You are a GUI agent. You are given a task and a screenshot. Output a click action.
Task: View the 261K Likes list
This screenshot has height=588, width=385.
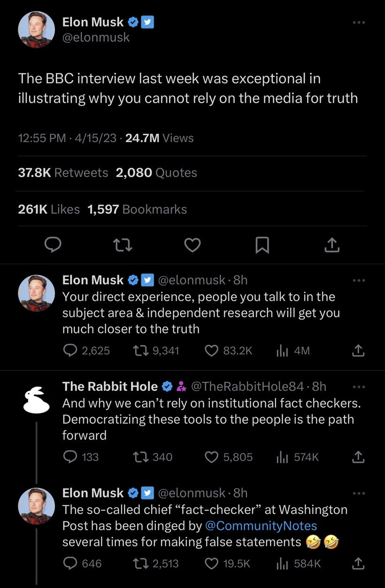[x=49, y=209]
